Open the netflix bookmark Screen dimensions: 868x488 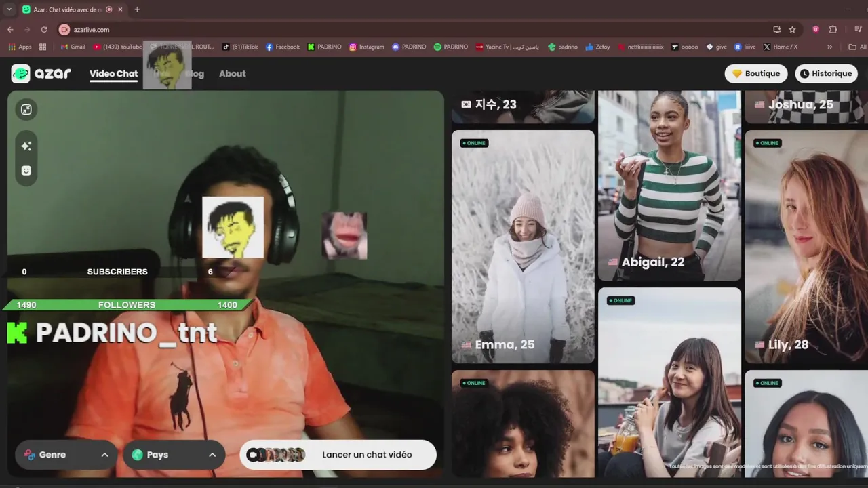click(x=641, y=47)
